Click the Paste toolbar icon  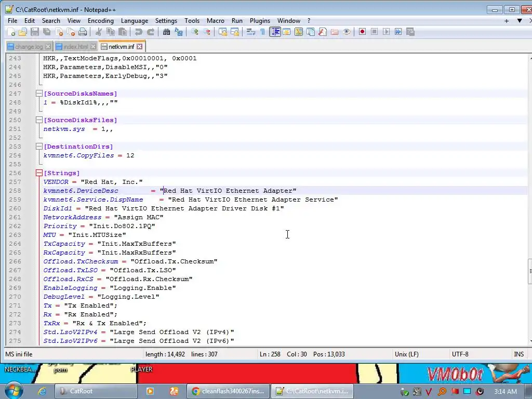123,32
